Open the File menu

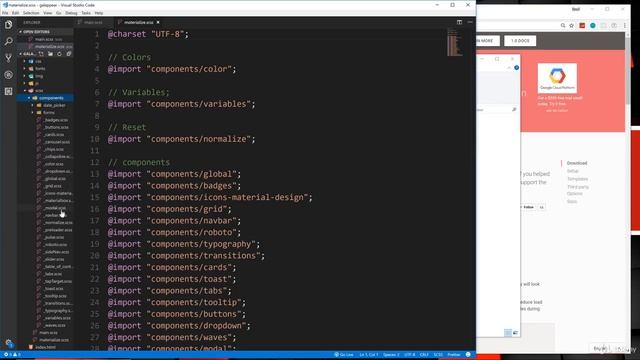pyautogui.click(x=5, y=13)
